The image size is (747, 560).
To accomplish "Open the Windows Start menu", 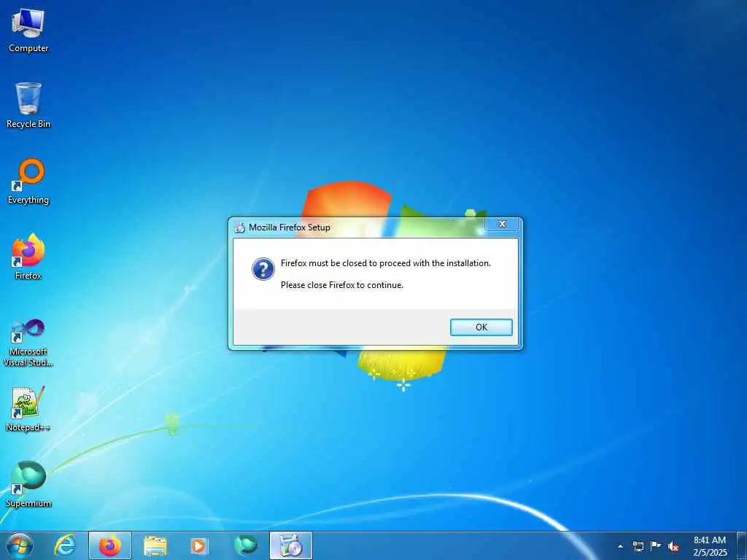I will coord(20,545).
